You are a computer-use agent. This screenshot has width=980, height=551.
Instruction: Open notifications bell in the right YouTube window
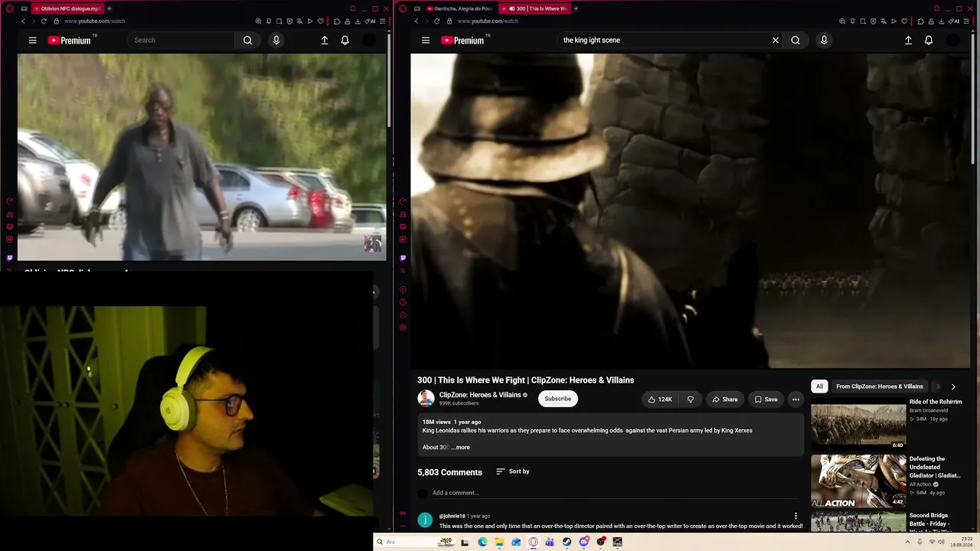[929, 41]
